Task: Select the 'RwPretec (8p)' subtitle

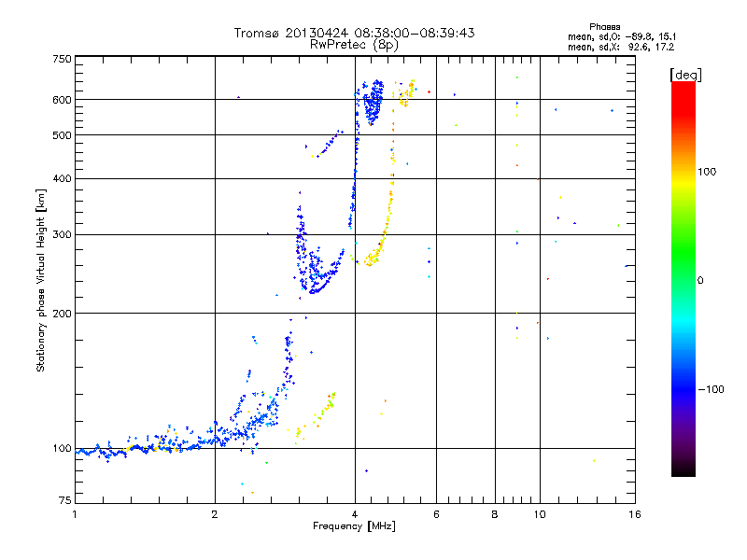Action: 354,45
